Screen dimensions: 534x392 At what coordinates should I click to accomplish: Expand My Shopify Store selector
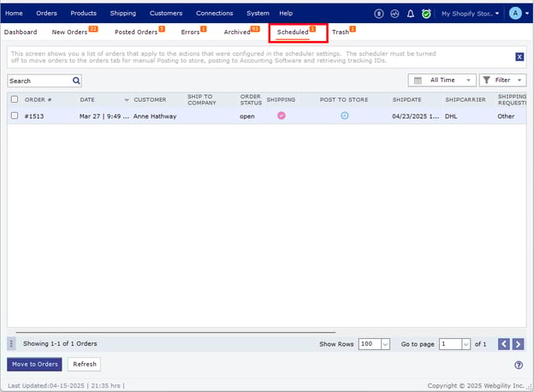[471, 14]
